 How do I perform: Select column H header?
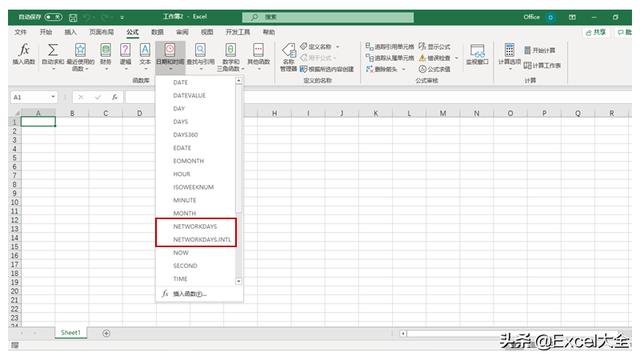(274, 113)
